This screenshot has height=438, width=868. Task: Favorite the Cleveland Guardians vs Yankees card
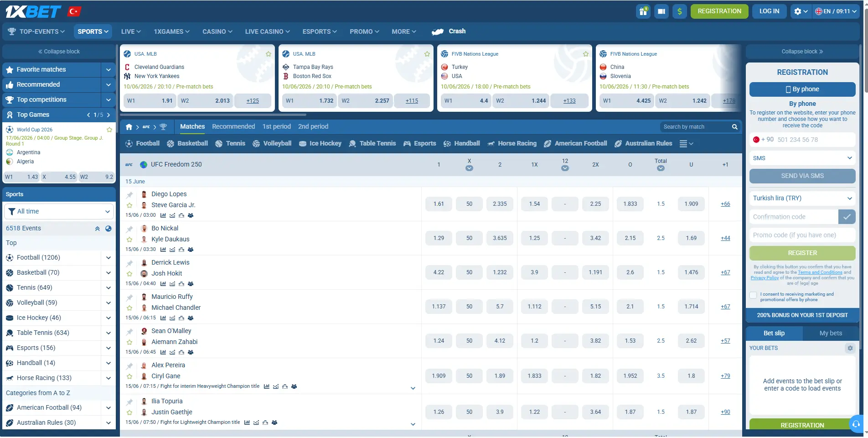coord(269,54)
